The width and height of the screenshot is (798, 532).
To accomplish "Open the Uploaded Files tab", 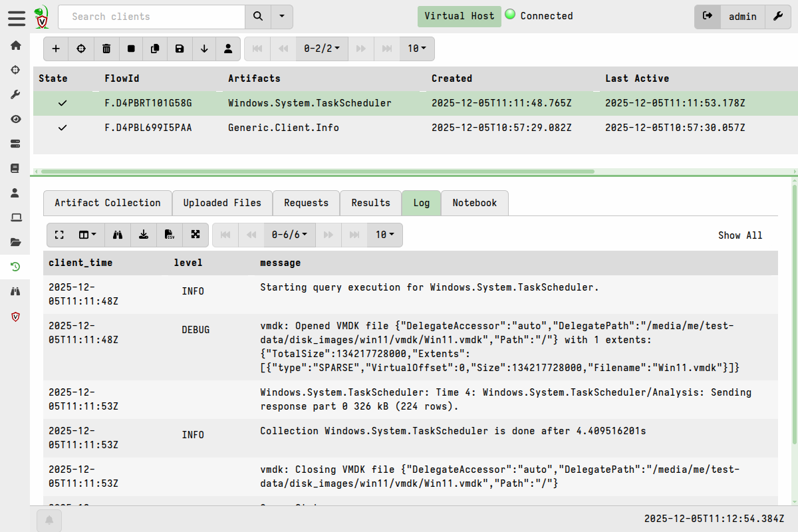I will [222, 203].
